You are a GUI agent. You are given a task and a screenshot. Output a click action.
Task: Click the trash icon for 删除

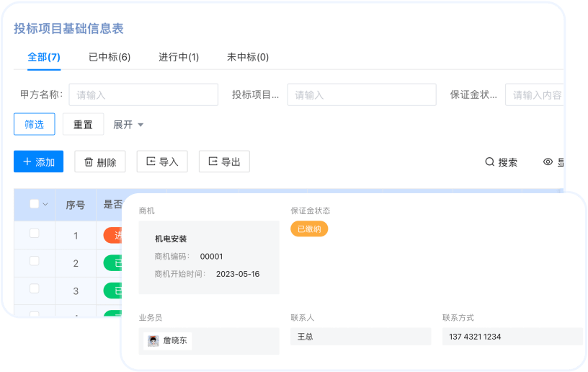pos(89,162)
